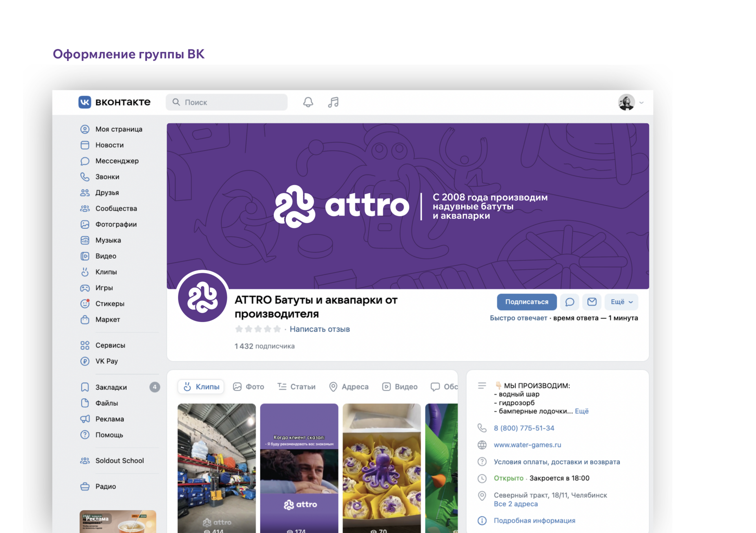
Task: Click the Звонки phone icon
Action: 85,177
